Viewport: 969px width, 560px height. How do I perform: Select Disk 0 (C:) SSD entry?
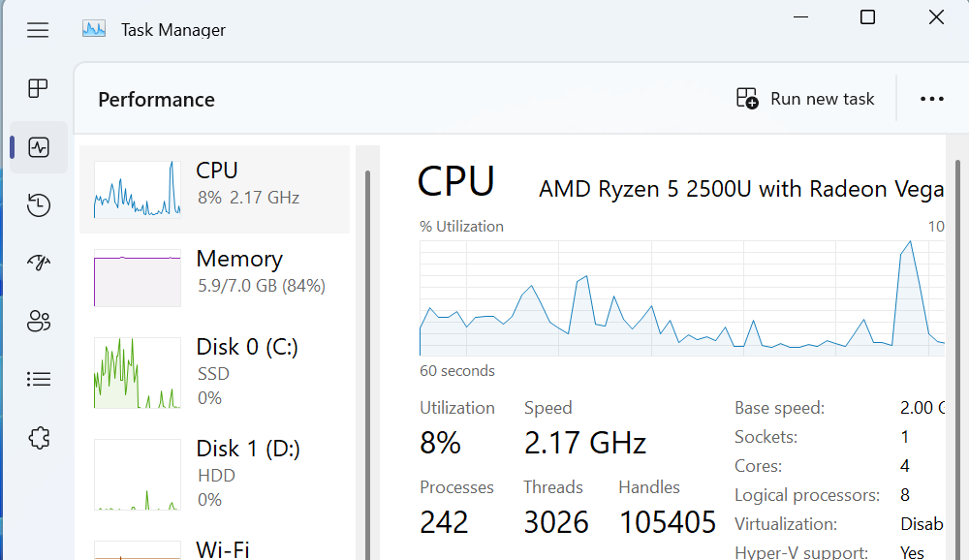pyautogui.click(x=214, y=372)
